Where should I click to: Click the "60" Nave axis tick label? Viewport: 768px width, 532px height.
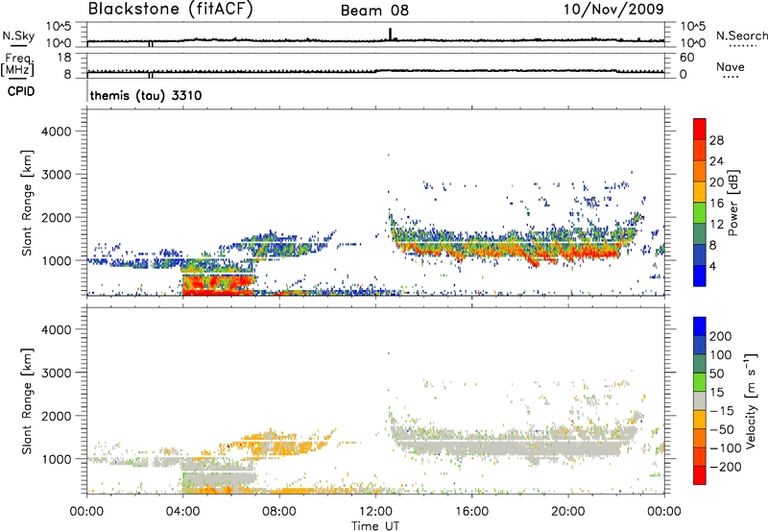pyautogui.click(x=687, y=58)
